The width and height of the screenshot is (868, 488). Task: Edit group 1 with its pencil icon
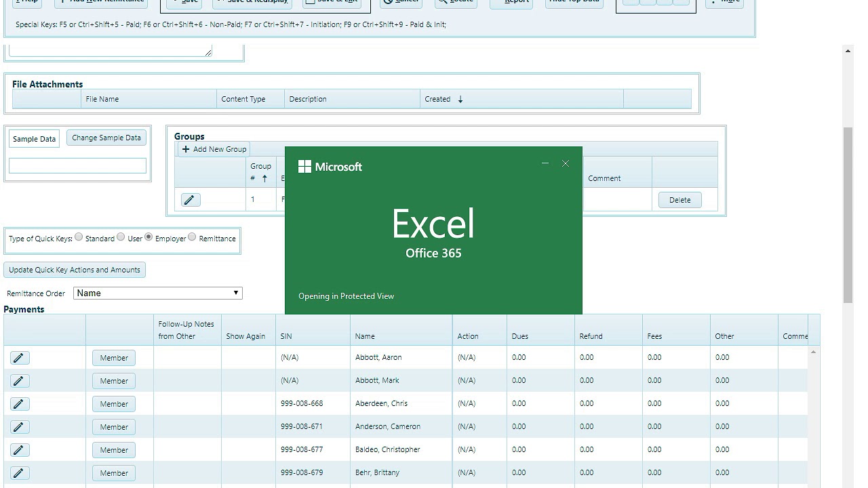pyautogui.click(x=191, y=200)
